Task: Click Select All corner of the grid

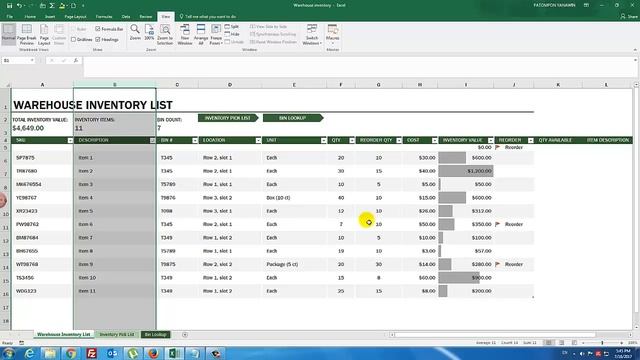Action: [x=7, y=84]
